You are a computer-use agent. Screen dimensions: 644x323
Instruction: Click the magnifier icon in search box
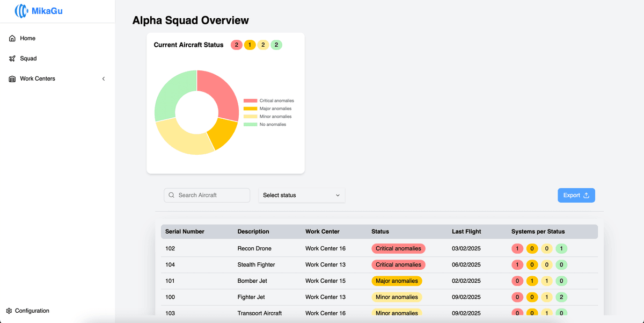point(172,196)
